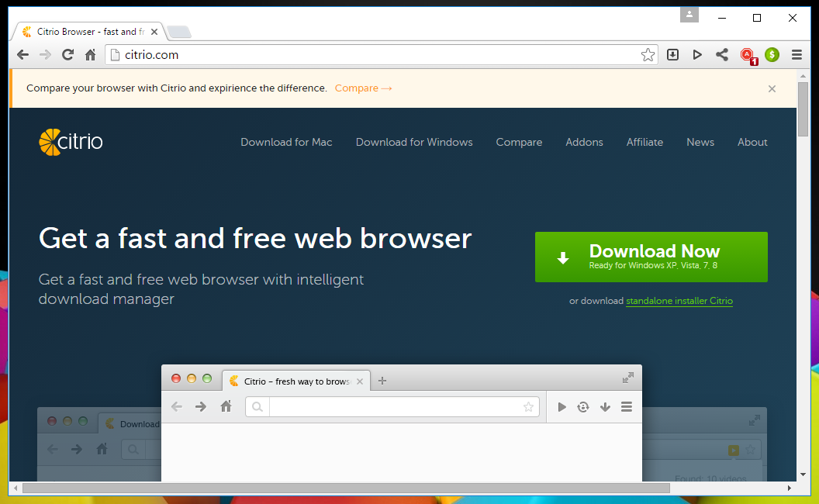Click the green Download Now button
Screen dimensions: 819x504
(x=651, y=257)
